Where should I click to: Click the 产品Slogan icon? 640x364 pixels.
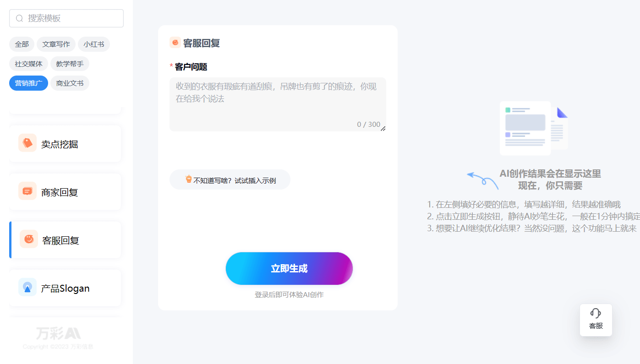(x=27, y=287)
